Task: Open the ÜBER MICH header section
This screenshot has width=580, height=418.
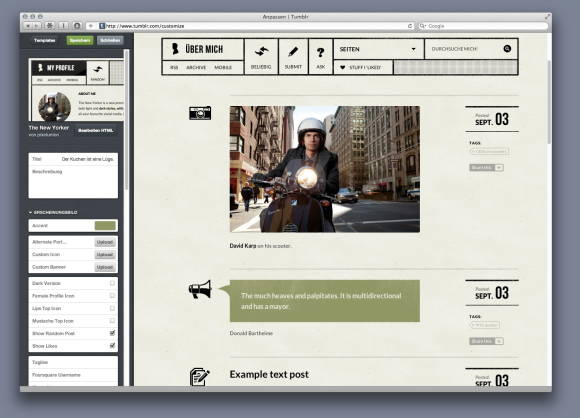Action: pyautogui.click(x=203, y=49)
